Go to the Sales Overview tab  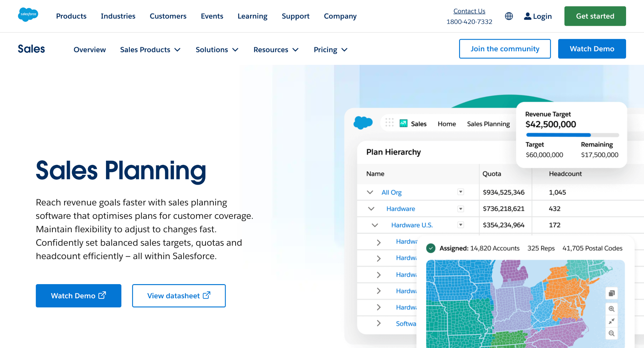90,50
